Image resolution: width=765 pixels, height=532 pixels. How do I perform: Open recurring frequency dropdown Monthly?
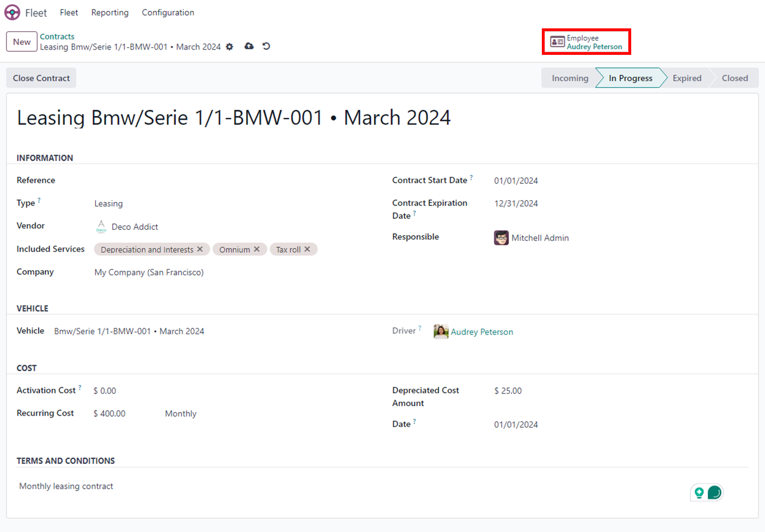(181, 413)
